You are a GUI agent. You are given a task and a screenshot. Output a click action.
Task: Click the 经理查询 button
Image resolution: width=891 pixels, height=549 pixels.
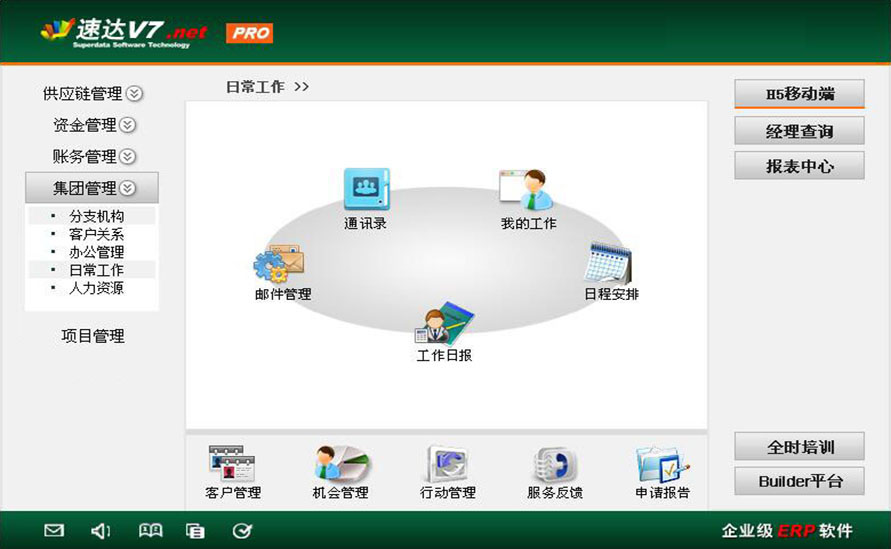tap(800, 131)
